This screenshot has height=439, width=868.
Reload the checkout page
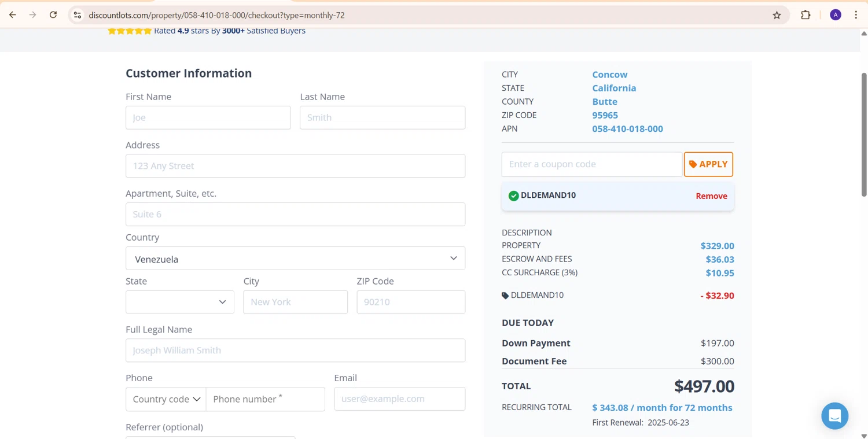coord(53,15)
